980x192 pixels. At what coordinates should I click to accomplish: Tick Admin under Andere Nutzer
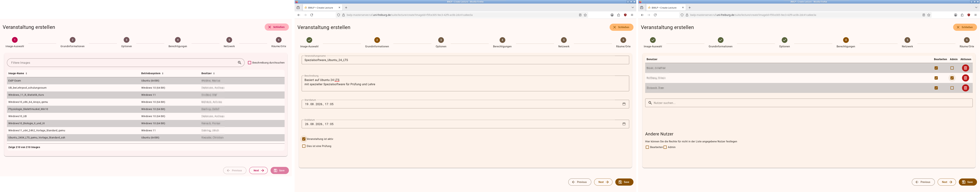coord(665,147)
